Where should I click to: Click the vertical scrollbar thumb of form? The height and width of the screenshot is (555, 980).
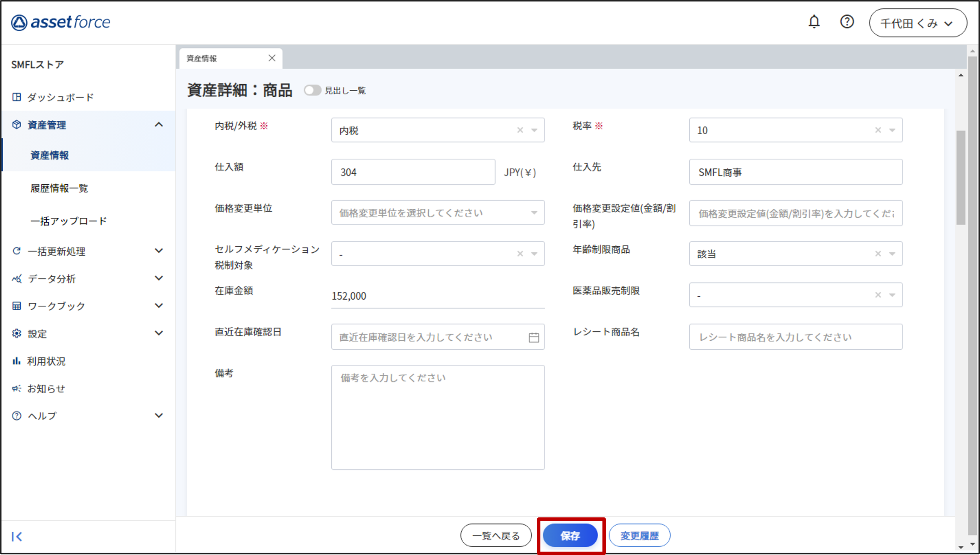coord(960,177)
